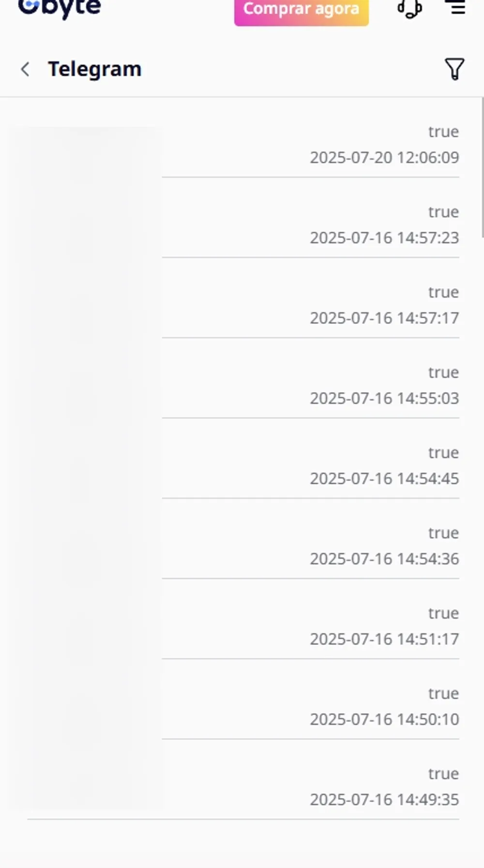Select the Telegram section header
The height and width of the screenshot is (868, 484).
94,69
